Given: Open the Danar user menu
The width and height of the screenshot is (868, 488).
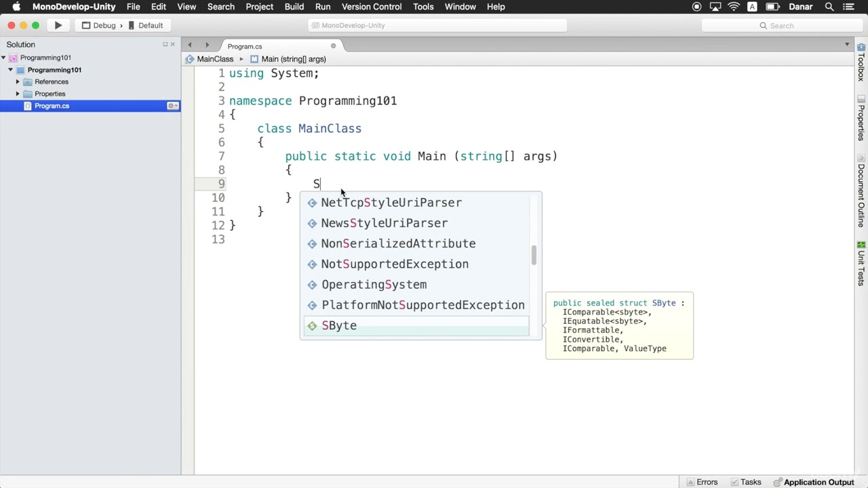Looking at the screenshot, I should pos(802,7).
